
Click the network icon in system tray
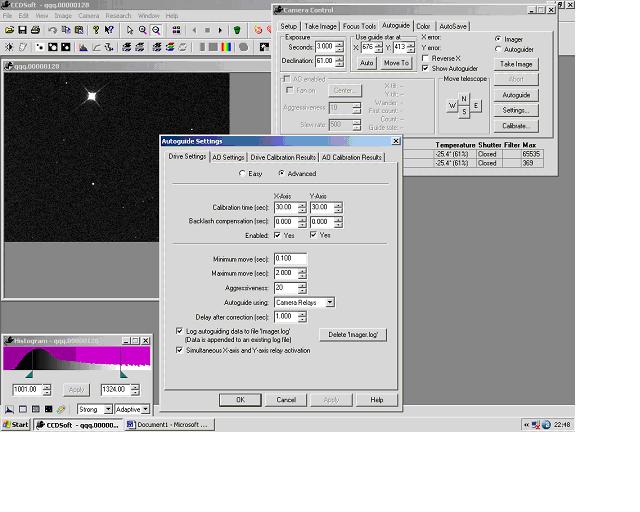pyautogui.click(x=536, y=425)
